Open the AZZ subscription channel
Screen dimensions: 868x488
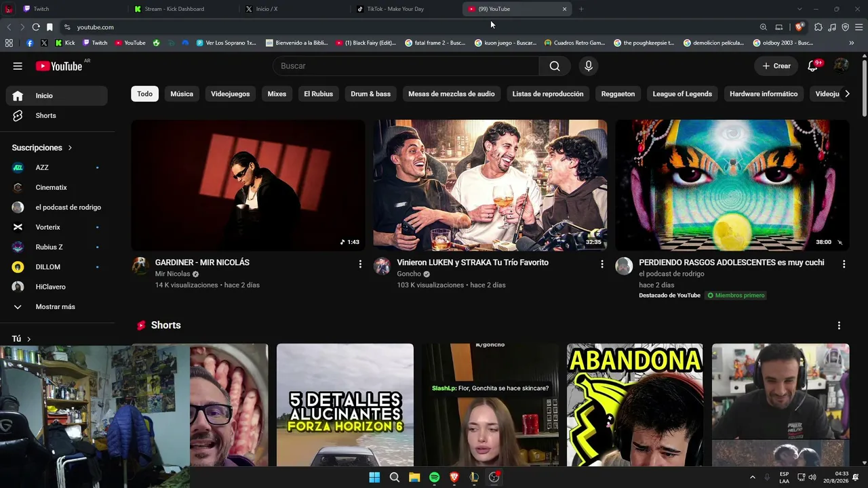(56, 167)
